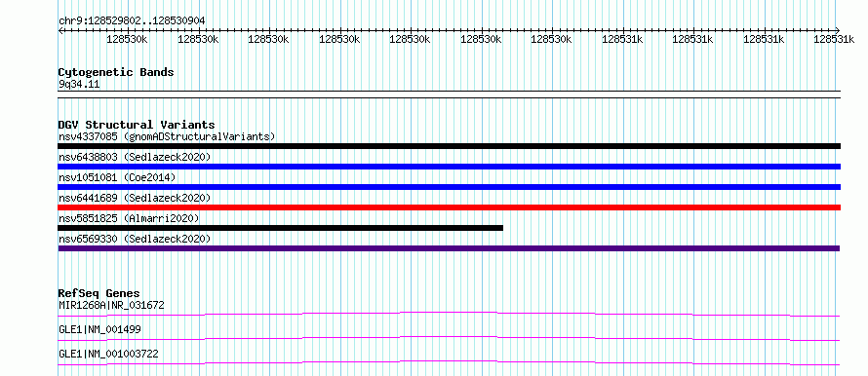Click the GLE1 NM_001499 magenta gene line
This screenshot has height=376, width=868.
click(x=449, y=338)
